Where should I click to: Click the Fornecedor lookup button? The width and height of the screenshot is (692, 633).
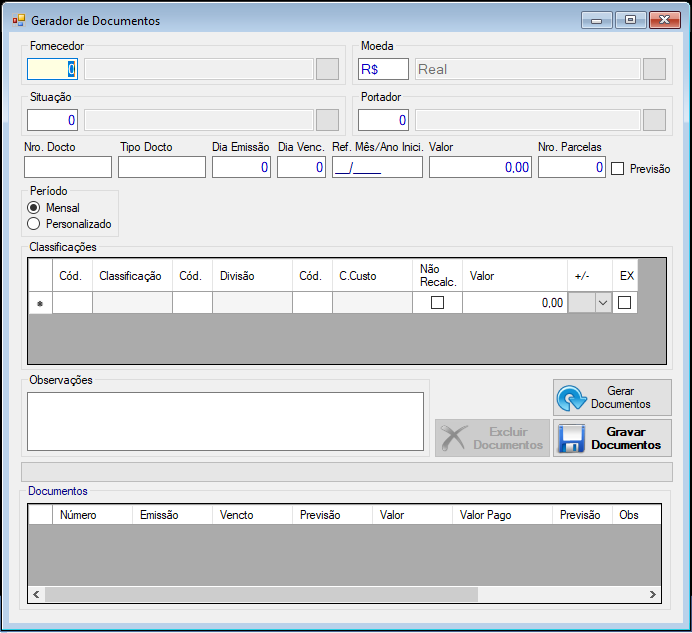(327, 69)
